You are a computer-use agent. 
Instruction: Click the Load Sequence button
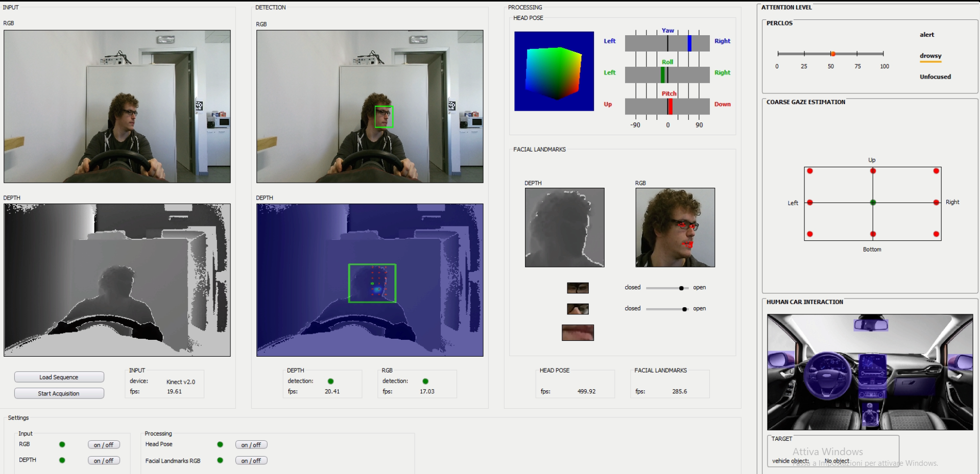click(x=59, y=377)
